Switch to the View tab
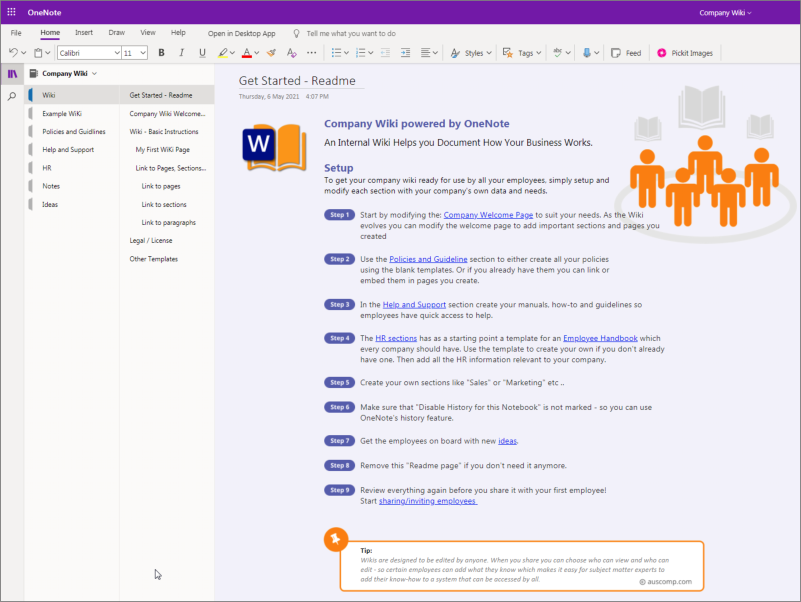The height and width of the screenshot is (602, 801). click(x=148, y=32)
